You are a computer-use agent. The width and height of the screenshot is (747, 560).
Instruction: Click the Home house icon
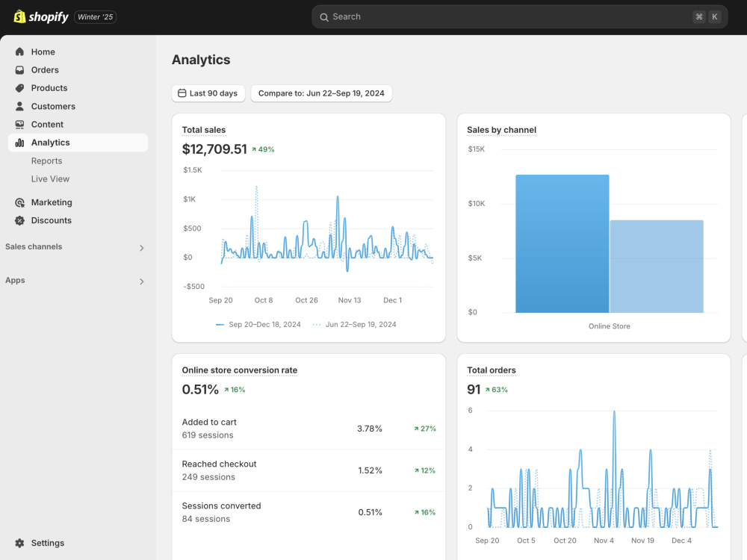click(19, 52)
